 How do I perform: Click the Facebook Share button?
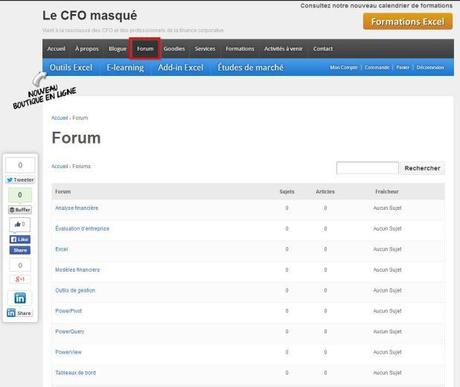[x=20, y=250]
